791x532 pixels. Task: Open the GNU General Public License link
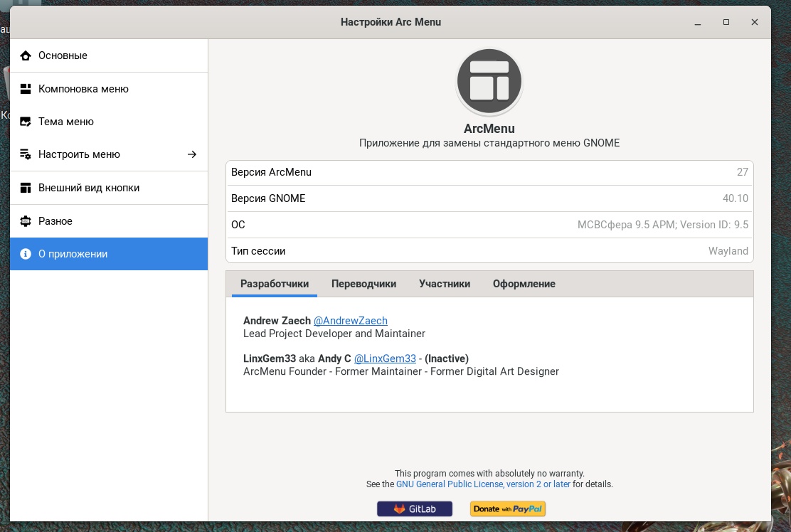pos(483,484)
